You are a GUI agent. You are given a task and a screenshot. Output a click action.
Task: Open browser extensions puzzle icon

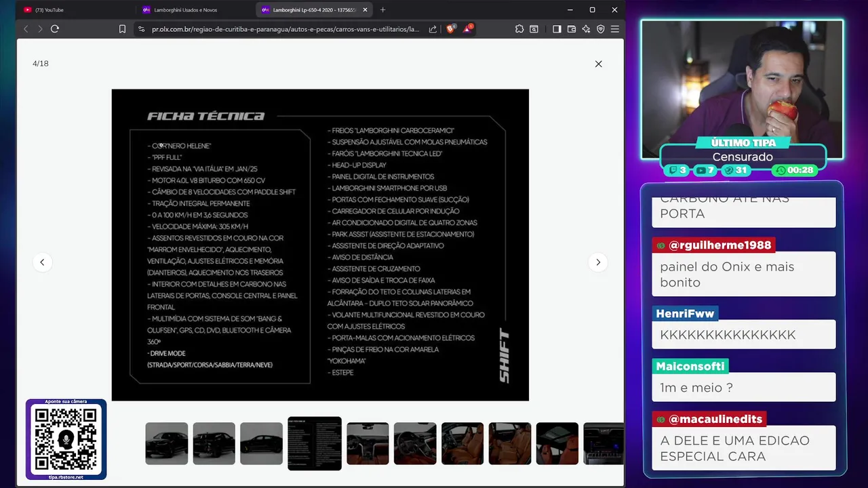click(x=519, y=29)
